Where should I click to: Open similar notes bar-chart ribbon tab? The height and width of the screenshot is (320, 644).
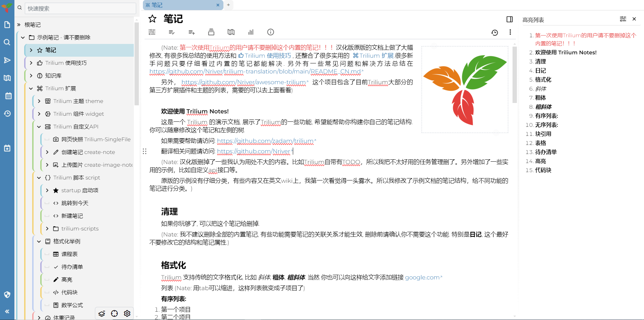(x=251, y=32)
